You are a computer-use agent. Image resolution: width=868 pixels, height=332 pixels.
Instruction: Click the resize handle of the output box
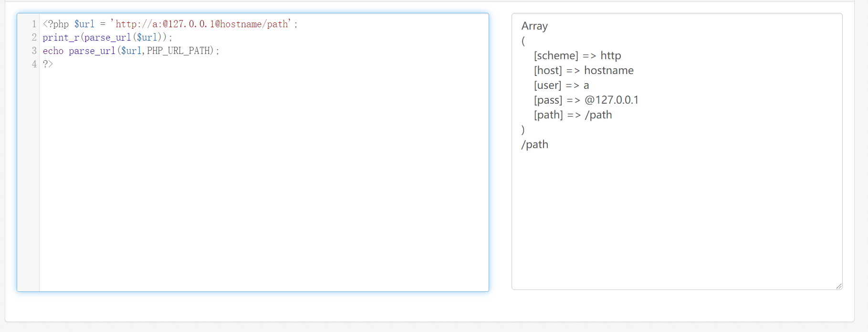838,286
